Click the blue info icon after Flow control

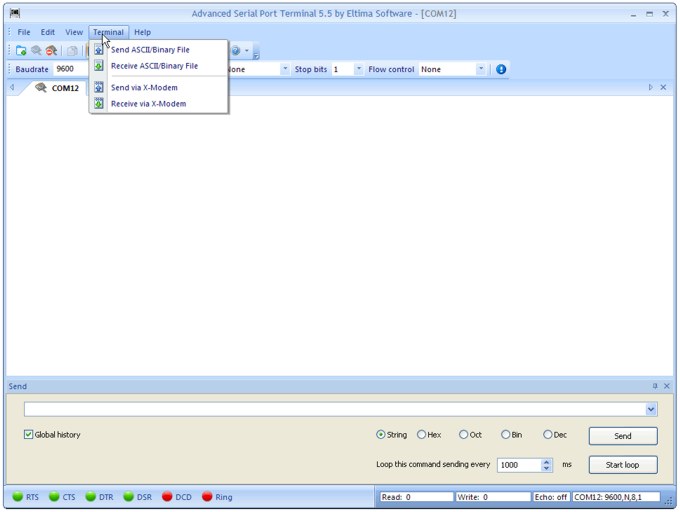(x=501, y=69)
